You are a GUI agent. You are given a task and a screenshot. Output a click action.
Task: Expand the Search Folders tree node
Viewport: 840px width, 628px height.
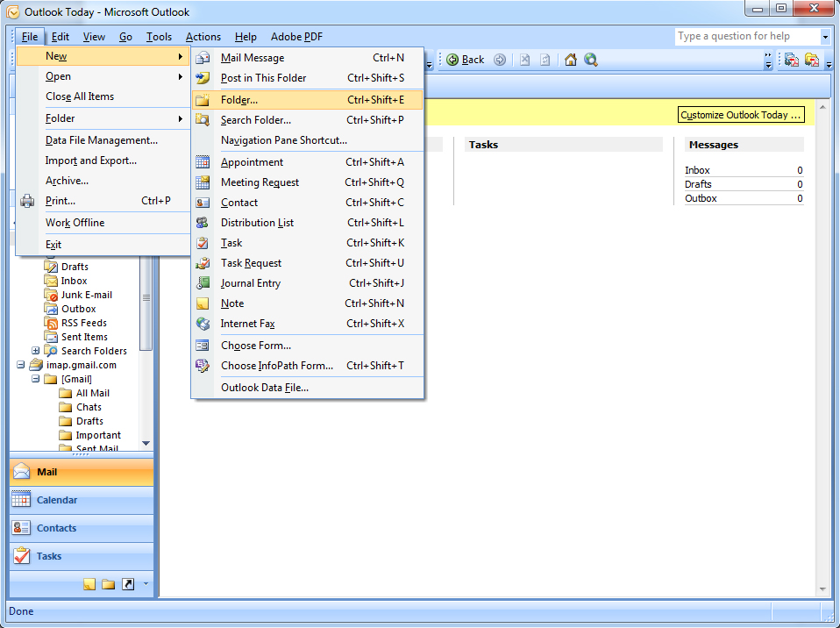point(35,351)
